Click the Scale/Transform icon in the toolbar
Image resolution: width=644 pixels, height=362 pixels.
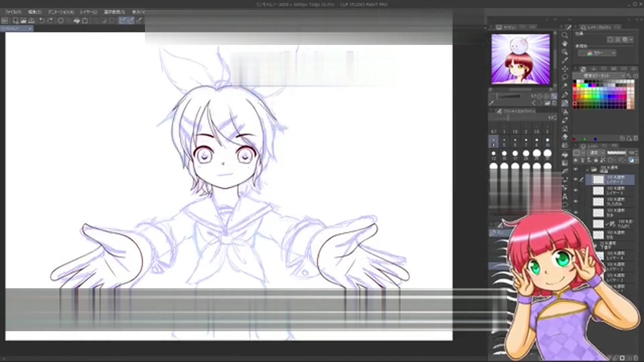[x=85, y=21]
